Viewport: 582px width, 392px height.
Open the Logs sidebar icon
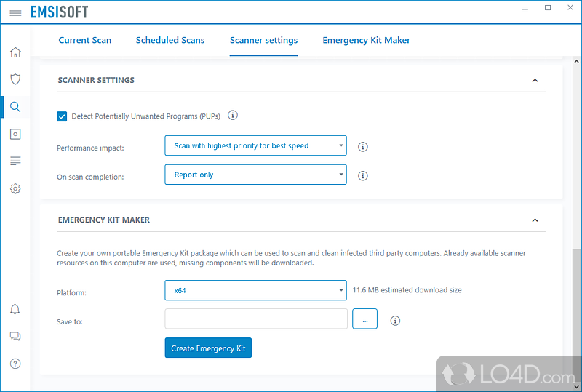pyautogui.click(x=15, y=161)
